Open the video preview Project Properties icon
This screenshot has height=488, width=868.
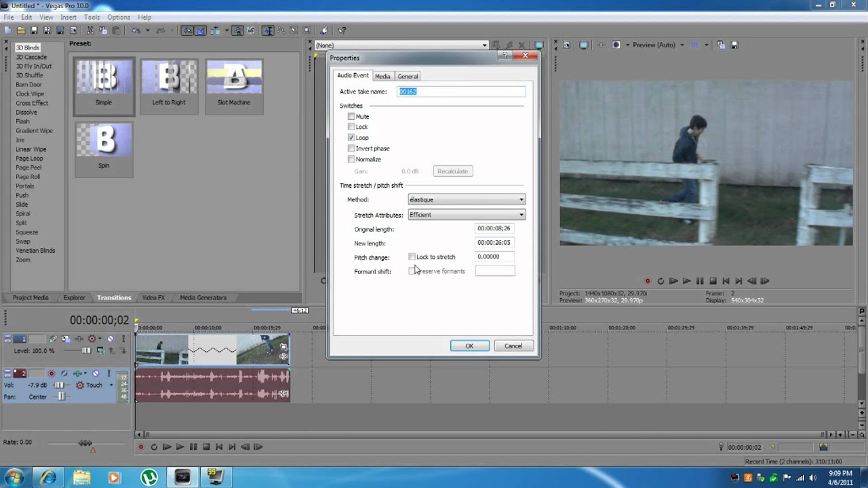coord(566,45)
